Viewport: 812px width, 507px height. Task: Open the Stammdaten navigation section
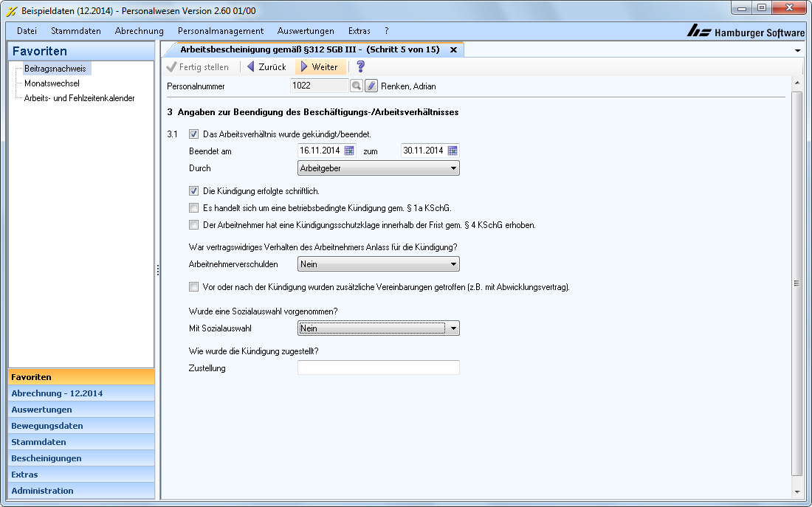pos(81,442)
